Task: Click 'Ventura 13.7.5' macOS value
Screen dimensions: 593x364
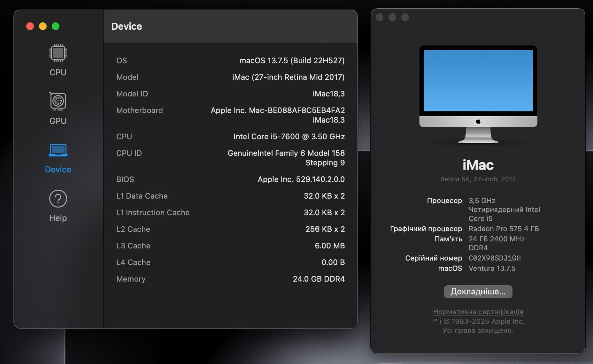Action: [492, 268]
